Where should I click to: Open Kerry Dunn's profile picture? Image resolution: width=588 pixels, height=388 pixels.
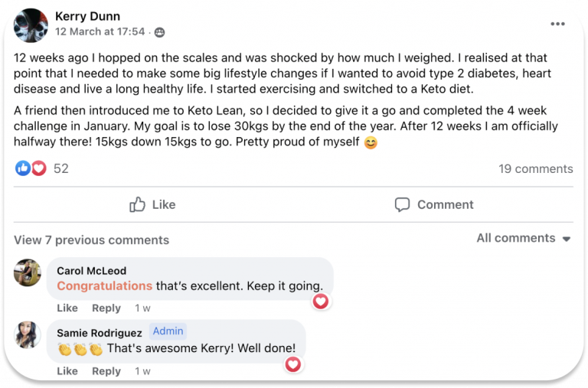(30, 20)
